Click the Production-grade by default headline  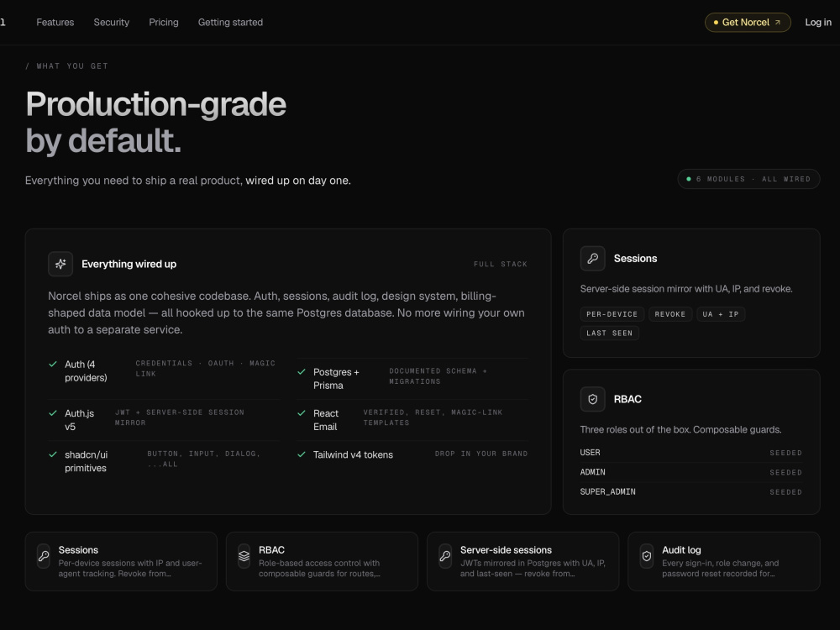pyautogui.click(x=156, y=122)
